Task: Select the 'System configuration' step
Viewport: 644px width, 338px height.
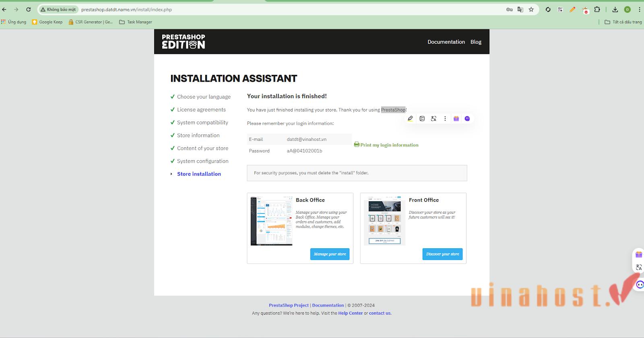Action: 202,161
